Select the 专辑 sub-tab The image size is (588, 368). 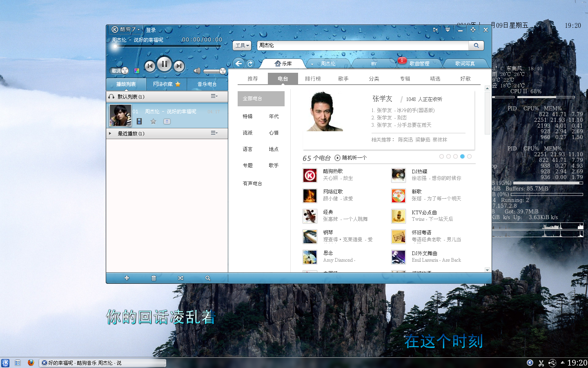[x=405, y=79]
